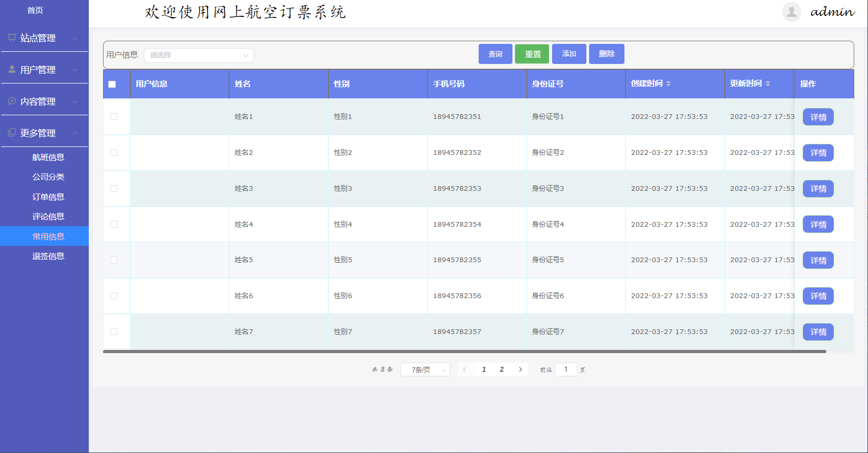Image resolution: width=868 pixels, height=453 pixels.
Task: Sort by 创建时间 column arrows
Action: (668, 84)
